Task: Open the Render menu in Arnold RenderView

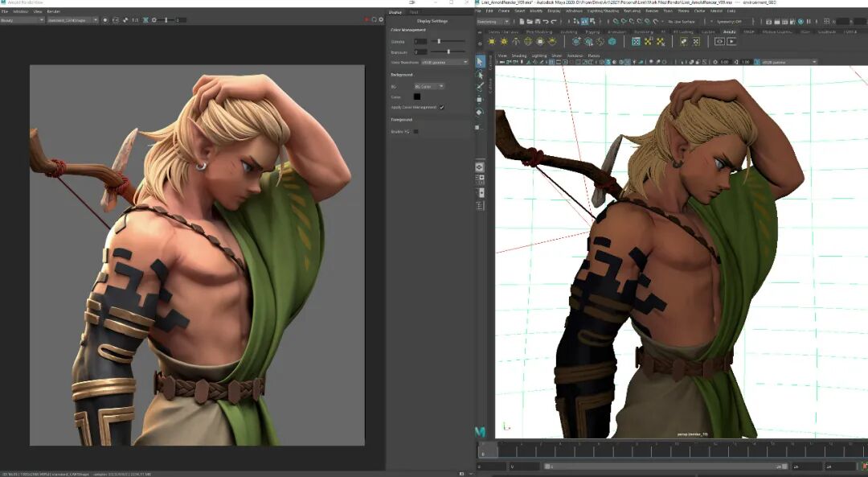Action: [53, 11]
